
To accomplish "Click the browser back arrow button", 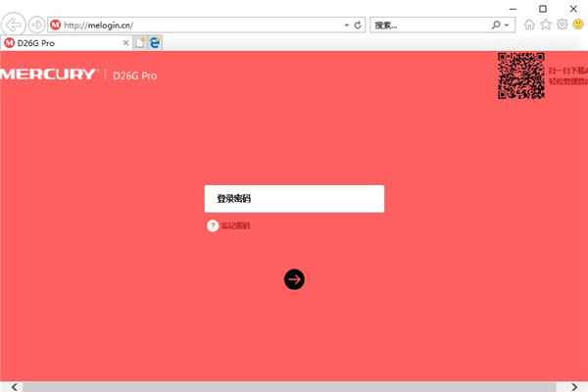I will click(x=13, y=24).
